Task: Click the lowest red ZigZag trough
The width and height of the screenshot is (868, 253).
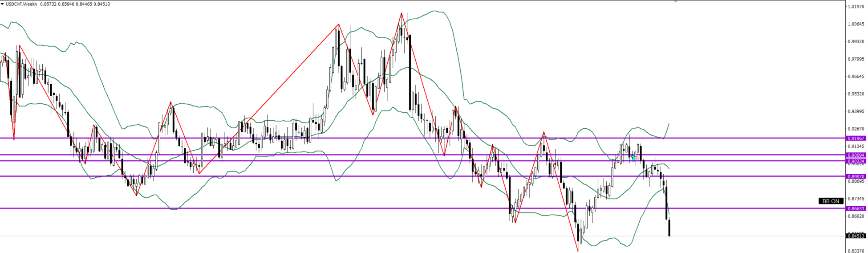Action: [578, 251]
